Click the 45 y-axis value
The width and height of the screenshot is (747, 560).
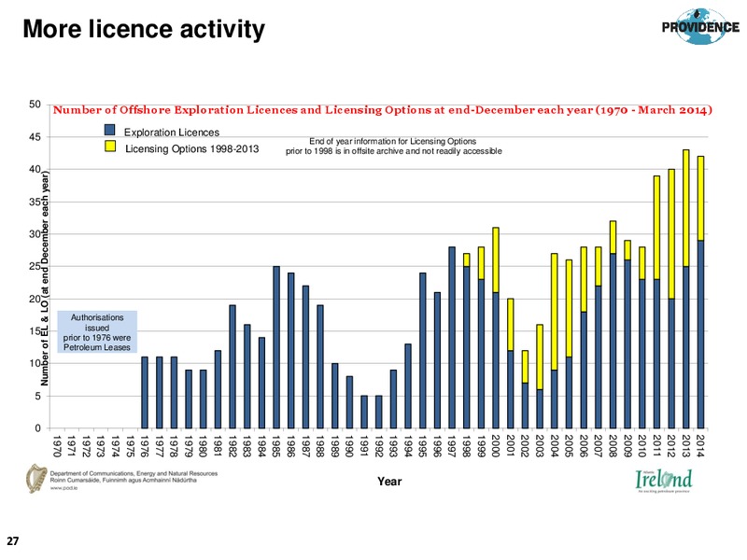tap(35, 136)
